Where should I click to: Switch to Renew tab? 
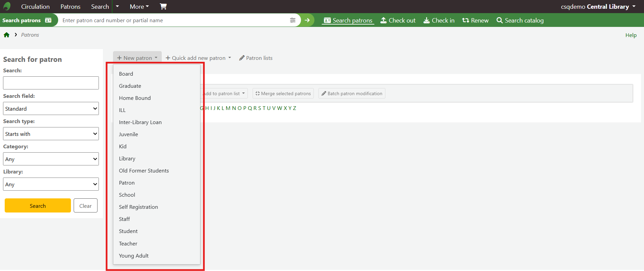(x=475, y=20)
